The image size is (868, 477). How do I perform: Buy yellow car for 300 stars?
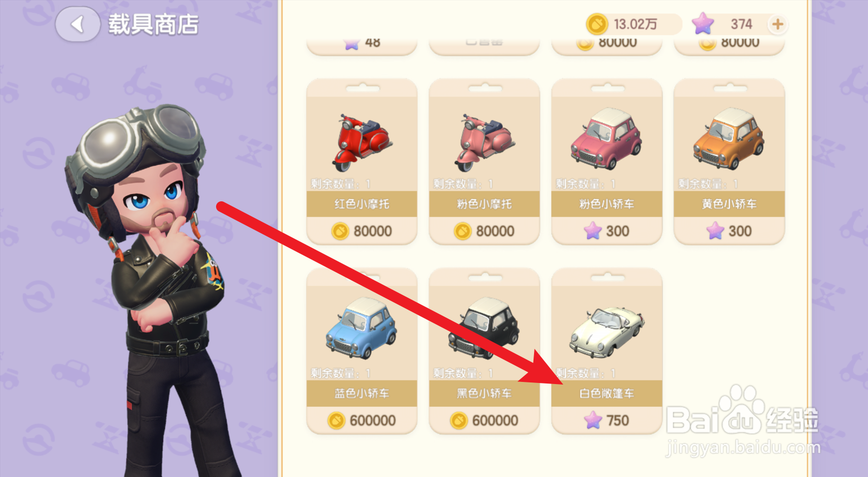[x=729, y=231]
